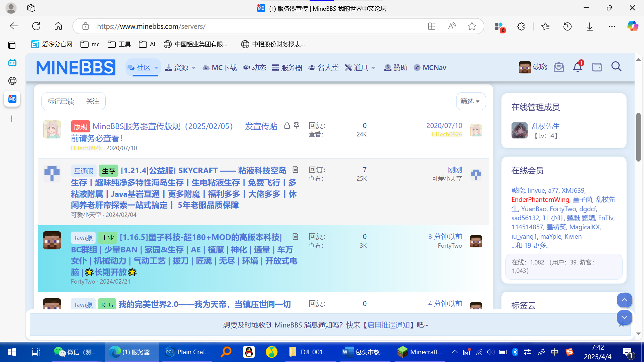The image size is (644, 362).
Task: Open the browser extensions puzzle icon
Action: click(521, 26)
